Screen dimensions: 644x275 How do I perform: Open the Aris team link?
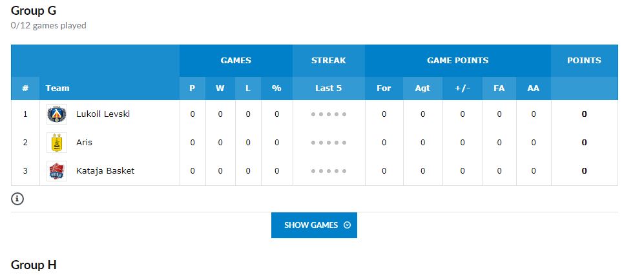(84, 143)
